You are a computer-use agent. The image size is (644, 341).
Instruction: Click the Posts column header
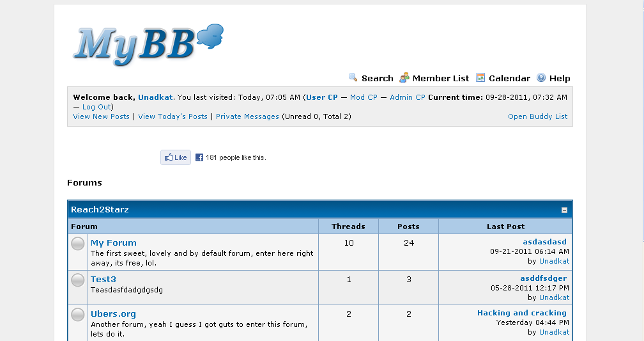pos(408,226)
